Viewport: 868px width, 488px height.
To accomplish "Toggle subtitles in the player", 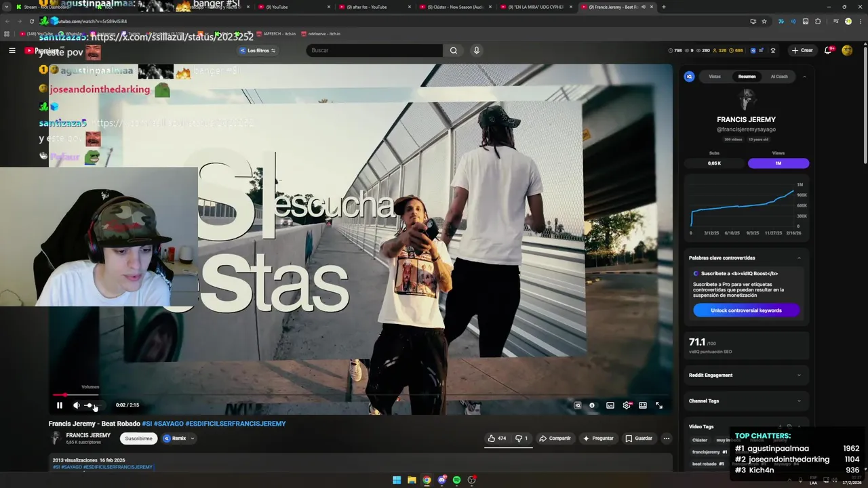I will [x=610, y=405].
